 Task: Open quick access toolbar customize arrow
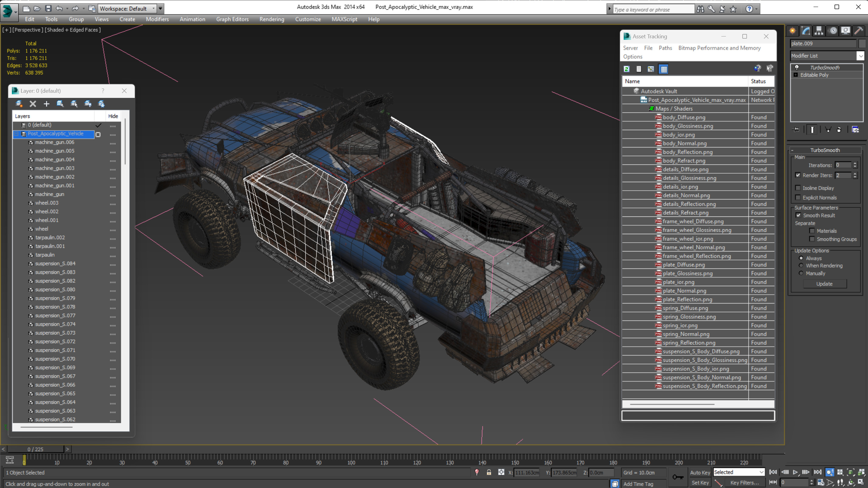(160, 9)
